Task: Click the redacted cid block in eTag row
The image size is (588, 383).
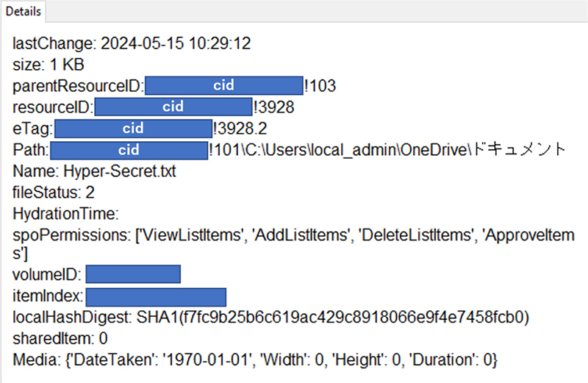Action: 132,129
